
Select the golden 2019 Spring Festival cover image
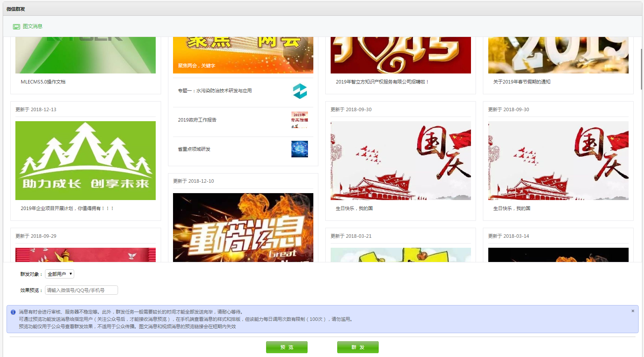[558, 55]
